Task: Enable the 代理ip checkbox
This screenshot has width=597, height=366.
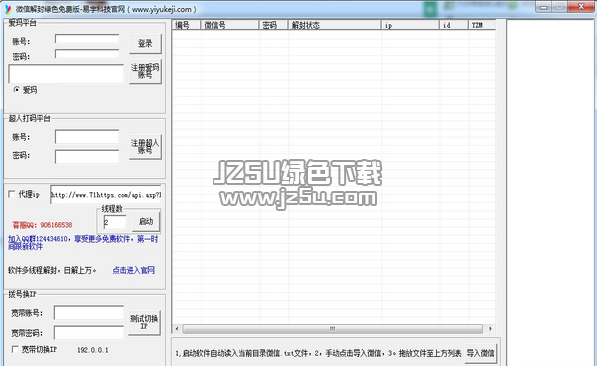Action: pos(12,194)
